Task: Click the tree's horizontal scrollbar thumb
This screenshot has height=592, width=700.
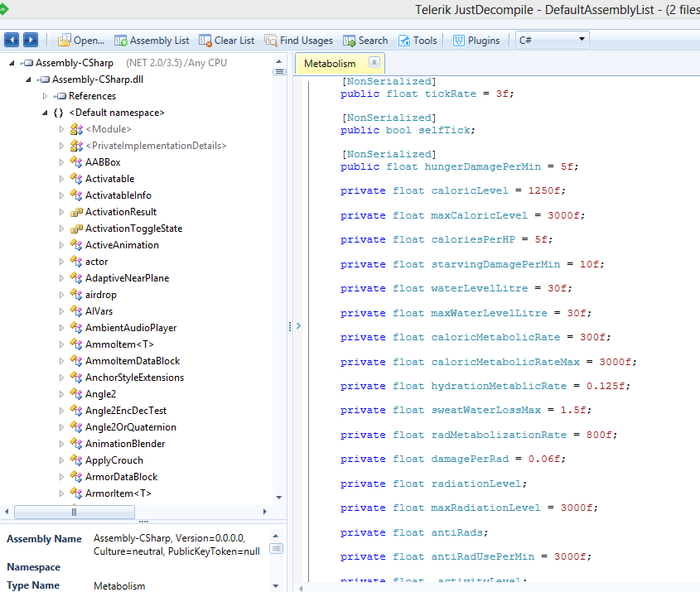Action: point(75,512)
